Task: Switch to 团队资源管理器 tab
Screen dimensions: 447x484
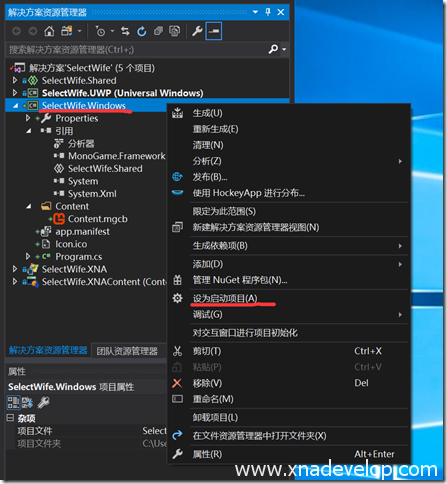Action: 127,351
